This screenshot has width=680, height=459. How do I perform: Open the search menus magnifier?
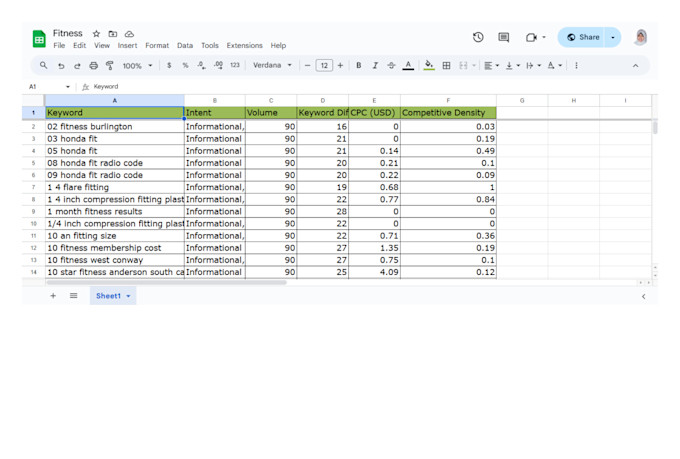[43, 66]
